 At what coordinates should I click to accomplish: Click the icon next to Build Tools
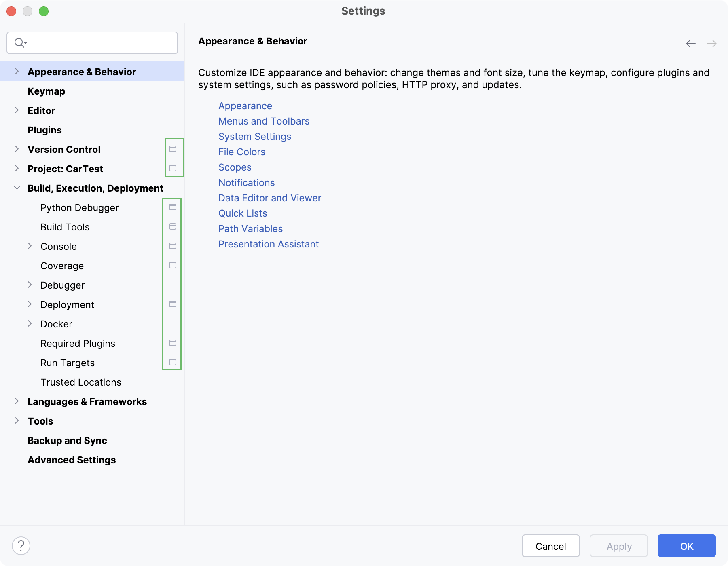[x=173, y=226]
